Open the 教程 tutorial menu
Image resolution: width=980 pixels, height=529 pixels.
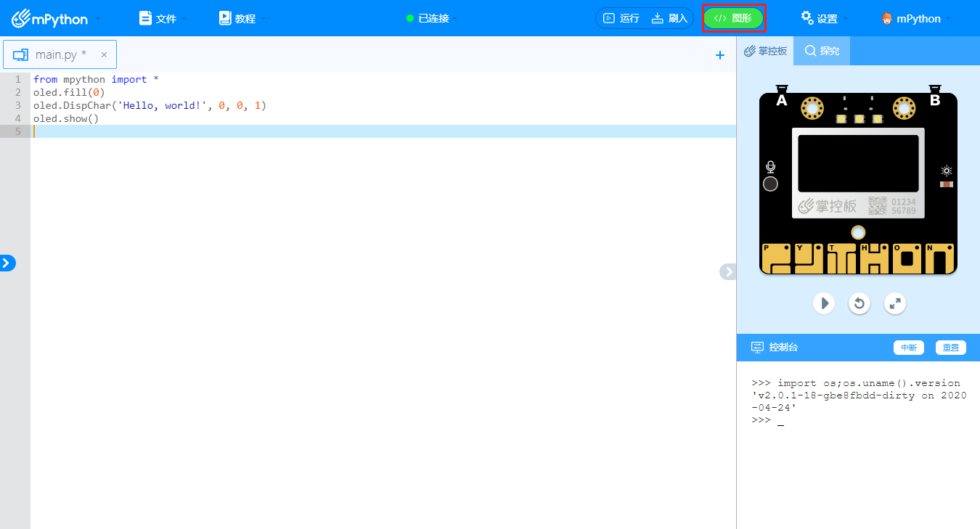pos(242,18)
